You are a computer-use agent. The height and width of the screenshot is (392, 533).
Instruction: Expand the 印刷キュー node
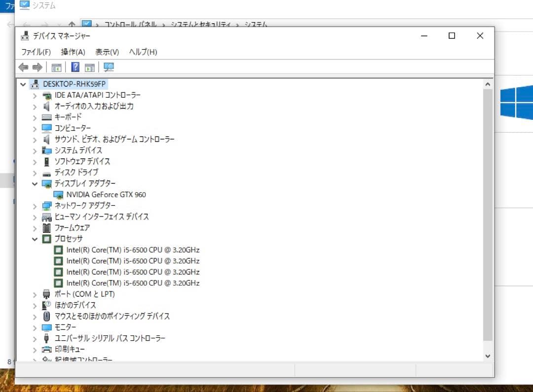[x=35, y=350]
